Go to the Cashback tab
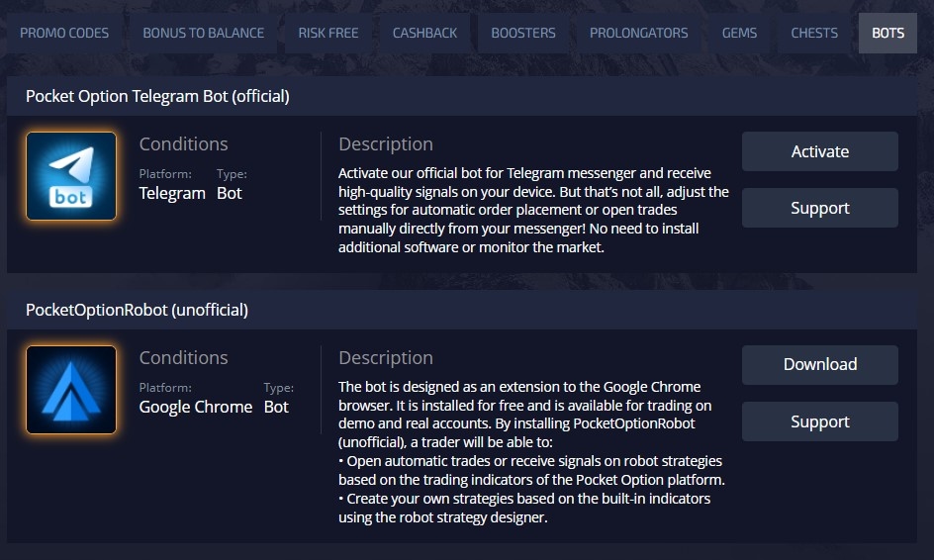934x560 pixels. (x=424, y=33)
